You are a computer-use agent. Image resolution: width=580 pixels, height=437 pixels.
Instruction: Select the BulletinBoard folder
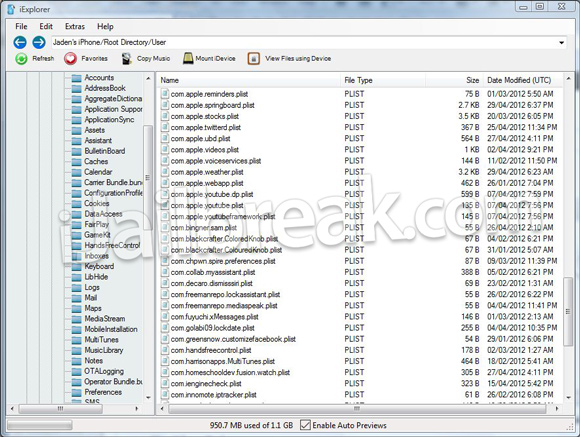click(105, 151)
